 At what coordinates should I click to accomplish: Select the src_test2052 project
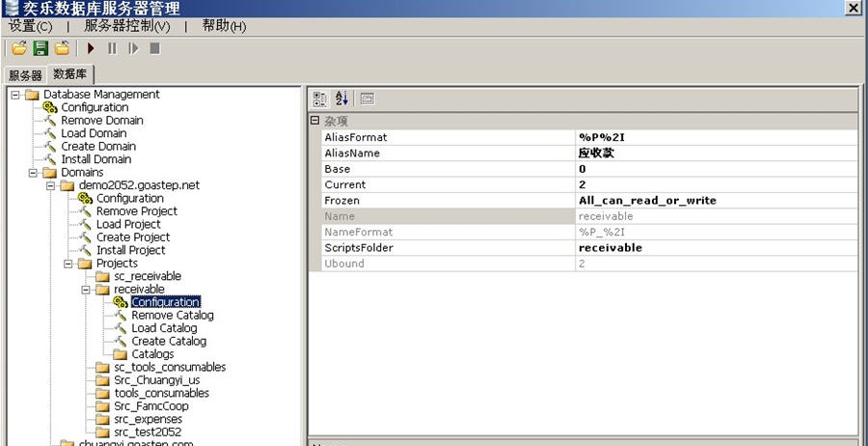(x=148, y=432)
